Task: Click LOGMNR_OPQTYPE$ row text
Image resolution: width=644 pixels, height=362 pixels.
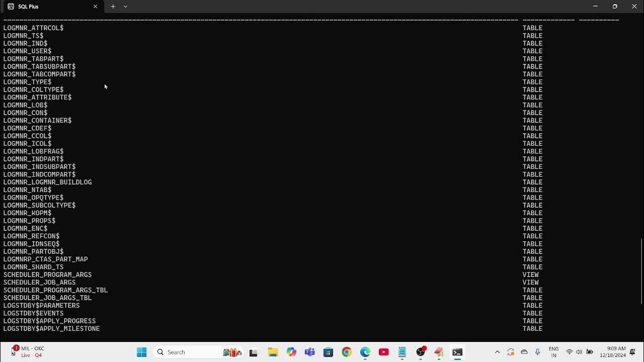Action: tap(33, 198)
